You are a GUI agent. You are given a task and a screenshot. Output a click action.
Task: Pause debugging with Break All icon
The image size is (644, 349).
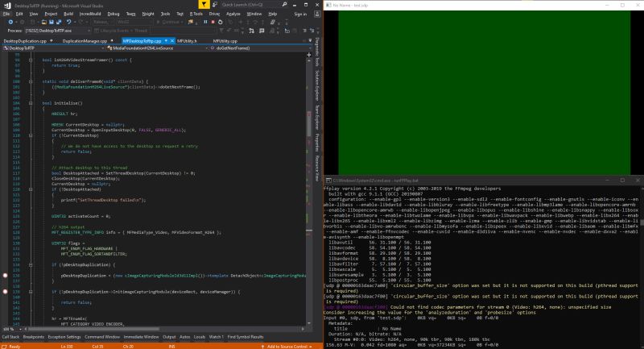[205, 23]
